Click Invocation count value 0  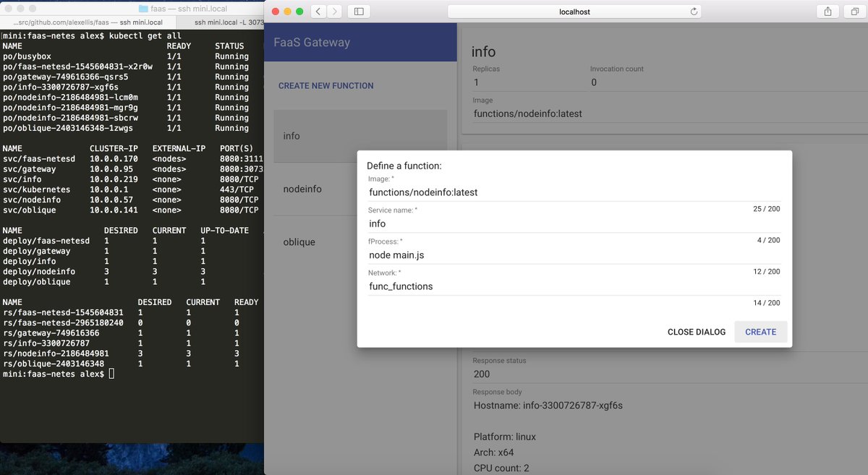tap(594, 82)
